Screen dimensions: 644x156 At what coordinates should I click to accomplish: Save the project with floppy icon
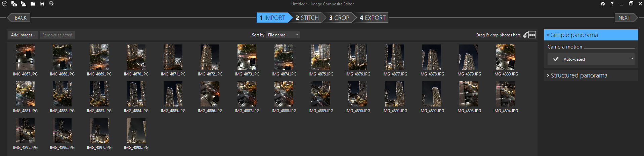42,4
